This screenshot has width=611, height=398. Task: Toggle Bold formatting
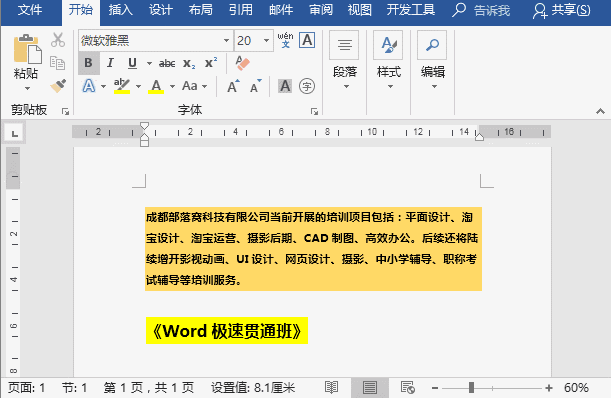point(88,63)
